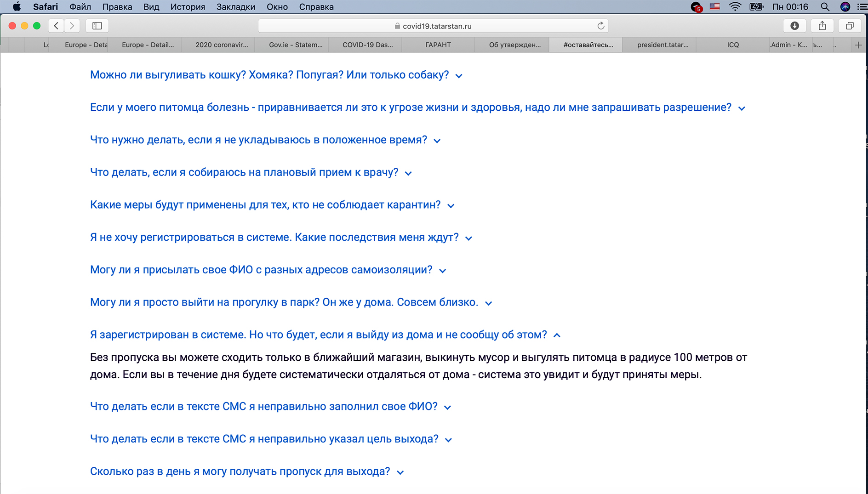
Task: Expand 'Можно ли выгуливать кошку' question
Action: (276, 75)
